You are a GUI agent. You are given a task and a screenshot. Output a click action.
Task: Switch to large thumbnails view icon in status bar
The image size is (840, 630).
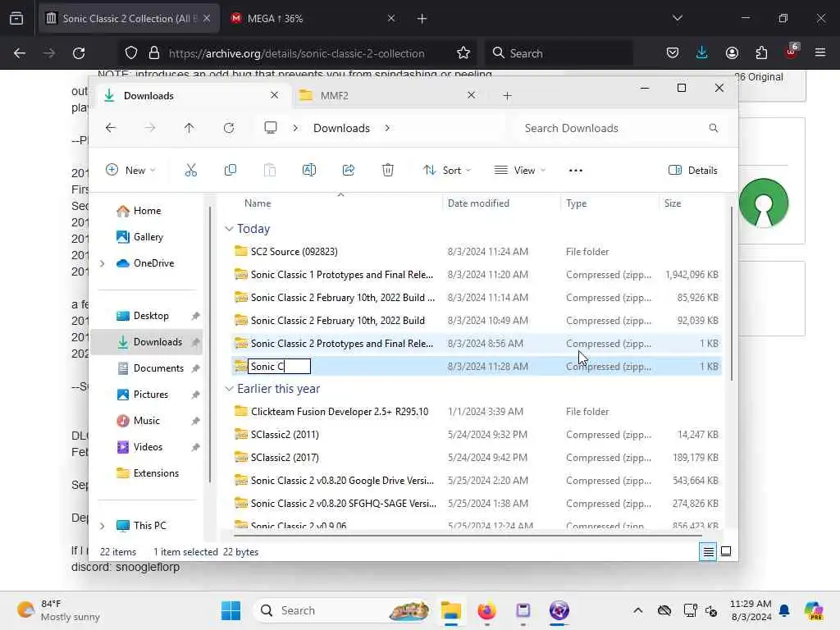[726, 551]
